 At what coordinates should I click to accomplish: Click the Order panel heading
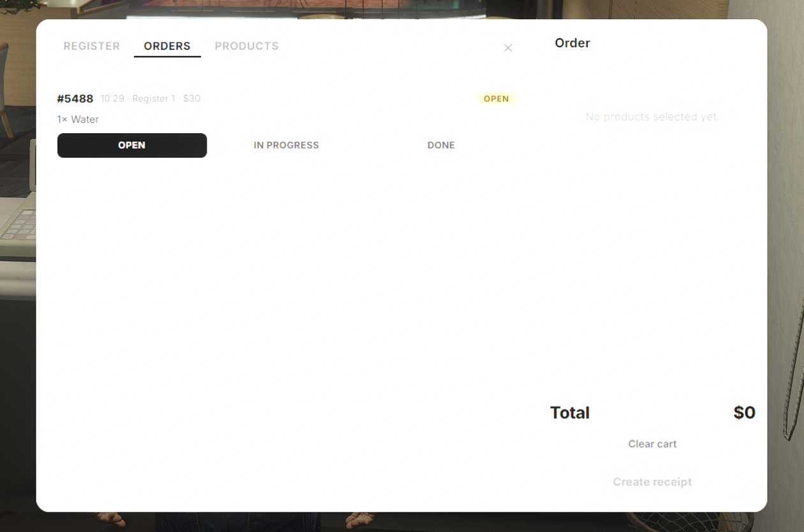point(573,43)
